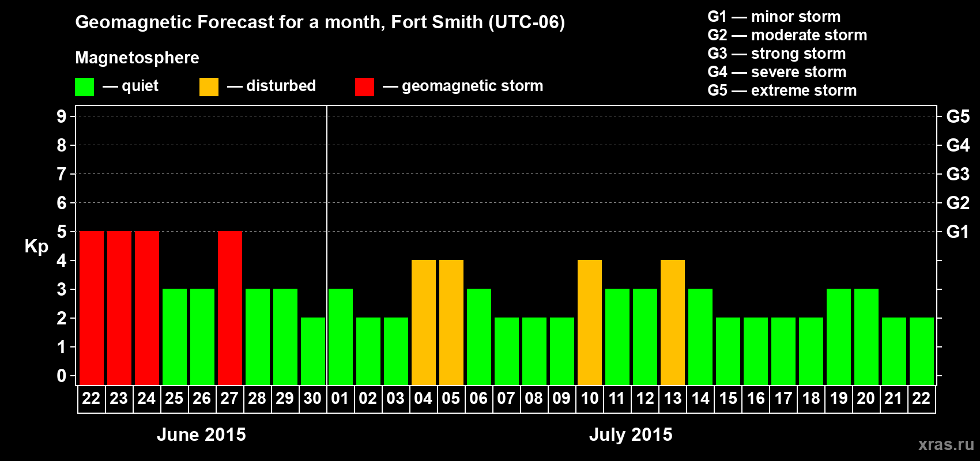Click the date label 26 on axis

(x=202, y=398)
